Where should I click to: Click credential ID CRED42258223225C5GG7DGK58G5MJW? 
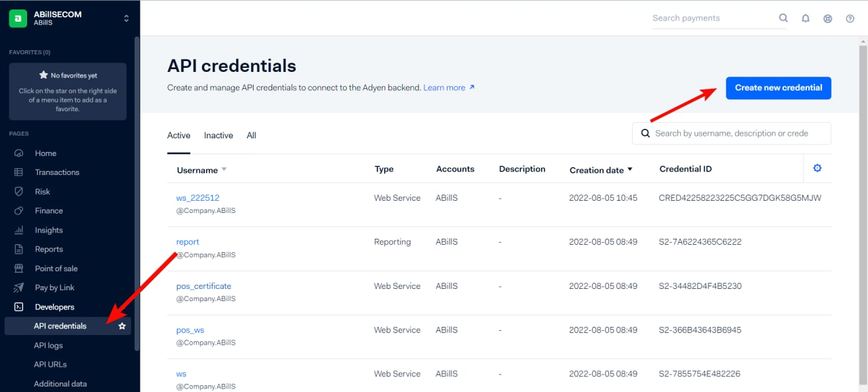(x=740, y=198)
